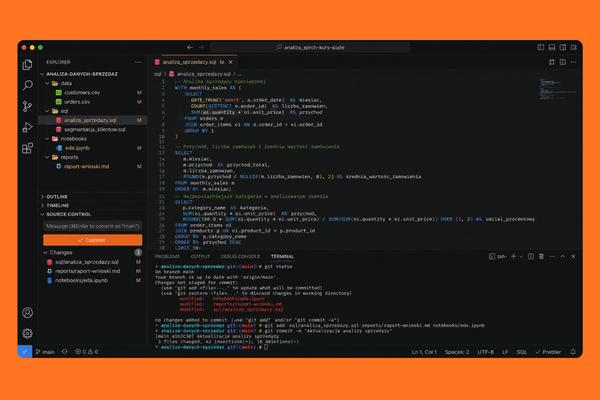Open the Run and Debug view

point(28,127)
